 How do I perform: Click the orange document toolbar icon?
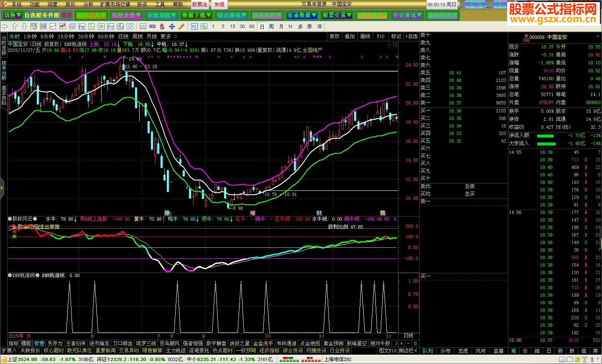(101, 26)
